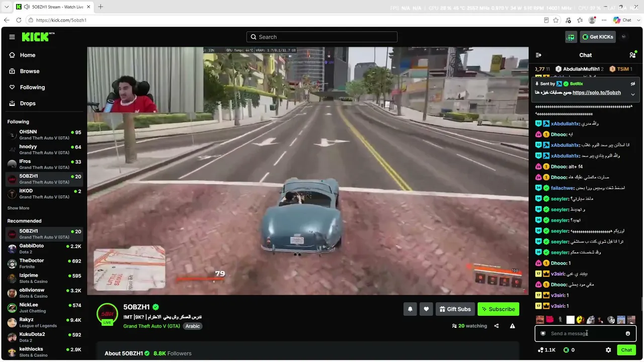Click the KICKs balance icon showing 0
644x362 pixels.
(x=569, y=350)
